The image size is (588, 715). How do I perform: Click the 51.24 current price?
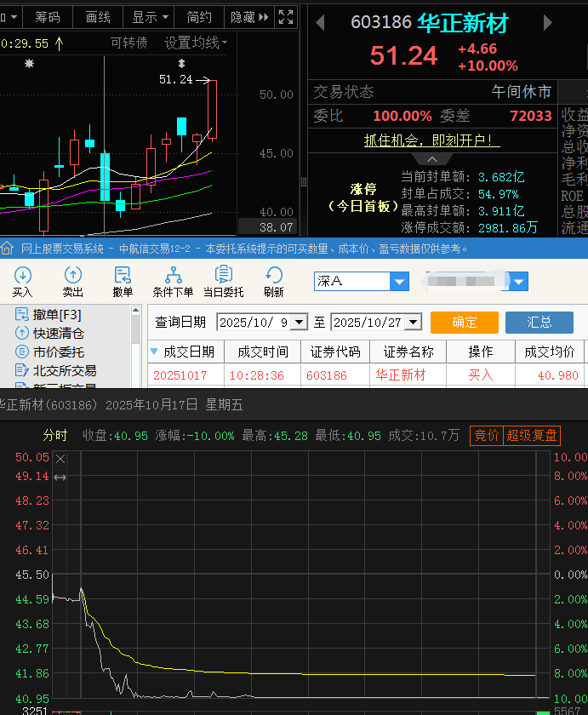(403, 55)
